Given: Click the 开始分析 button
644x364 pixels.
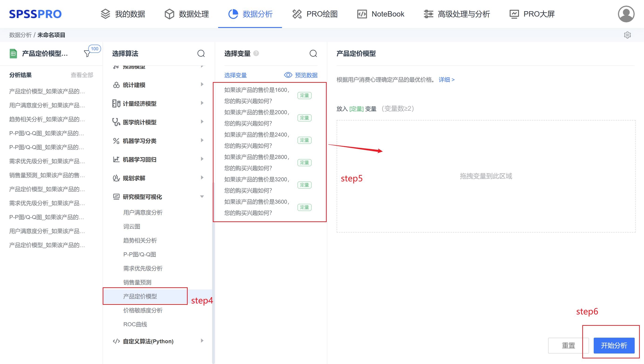Looking at the screenshot, I should coord(614,346).
